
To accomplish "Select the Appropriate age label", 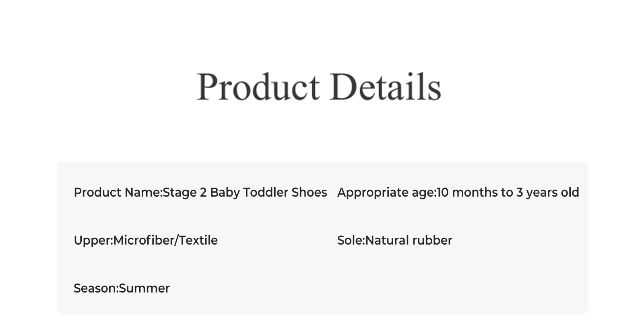I will tap(386, 193).
